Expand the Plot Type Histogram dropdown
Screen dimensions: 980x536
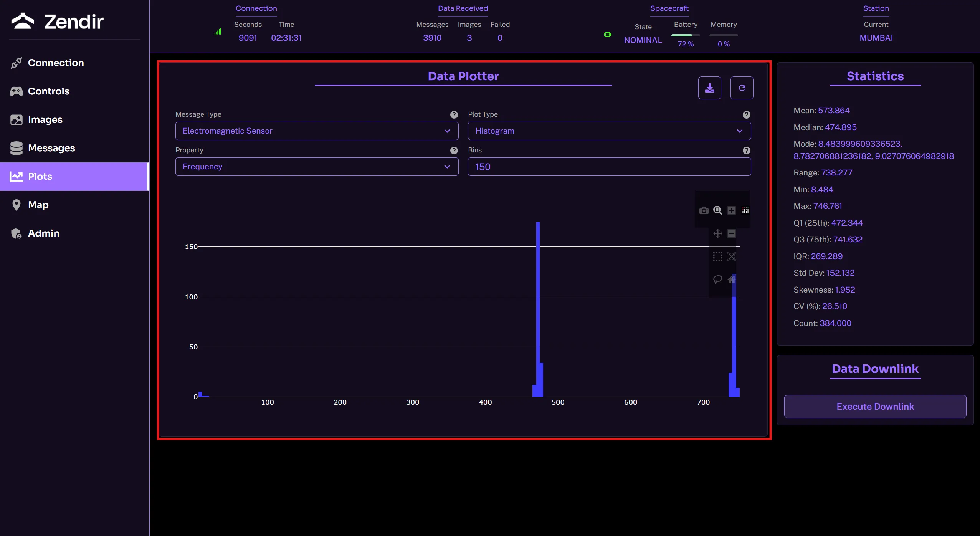click(x=609, y=131)
